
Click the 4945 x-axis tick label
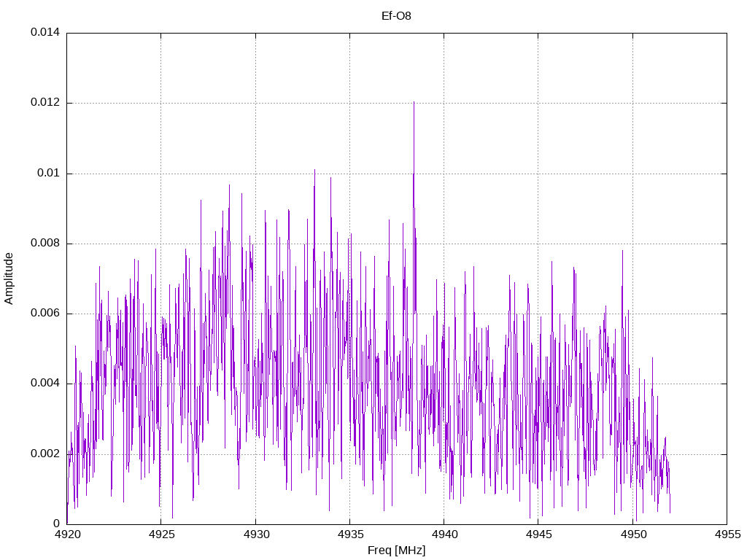click(539, 534)
